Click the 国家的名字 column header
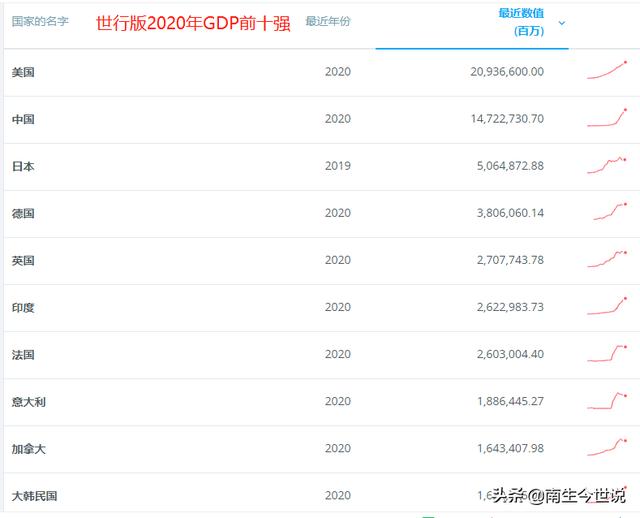The image size is (640, 518). pyautogui.click(x=40, y=21)
